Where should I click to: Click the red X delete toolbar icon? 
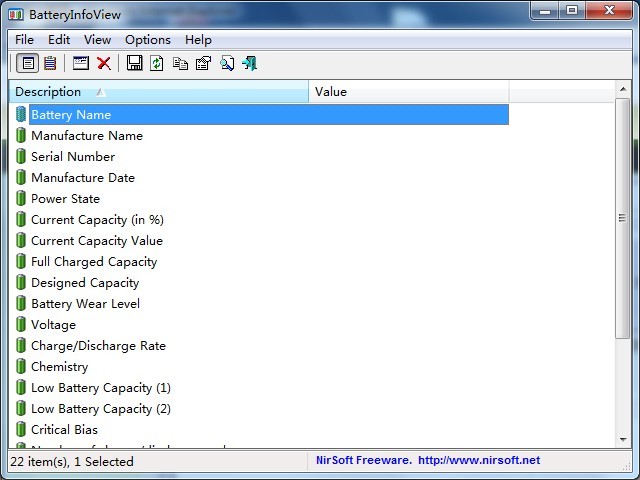(103, 64)
